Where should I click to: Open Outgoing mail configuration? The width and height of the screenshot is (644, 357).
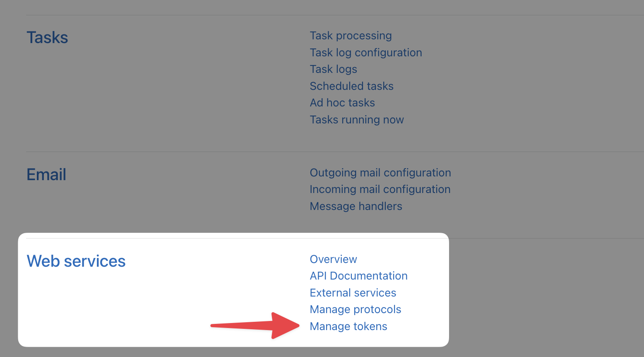(380, 173)
